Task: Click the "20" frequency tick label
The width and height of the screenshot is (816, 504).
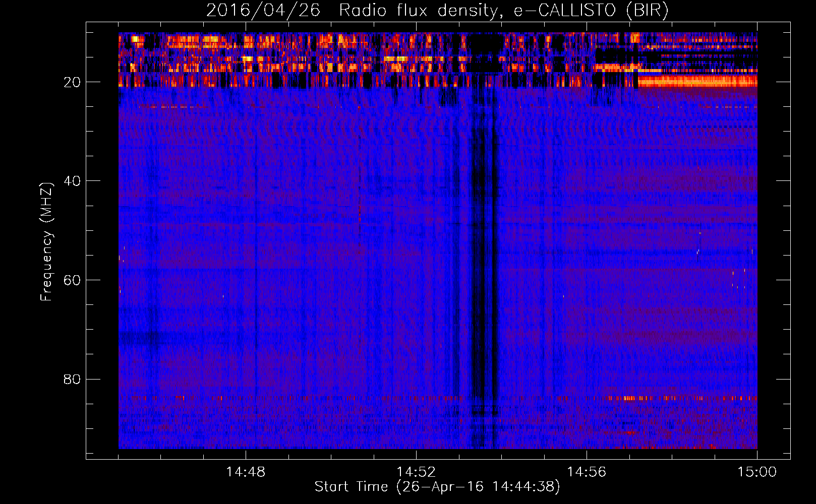Action: click(72, 82)
